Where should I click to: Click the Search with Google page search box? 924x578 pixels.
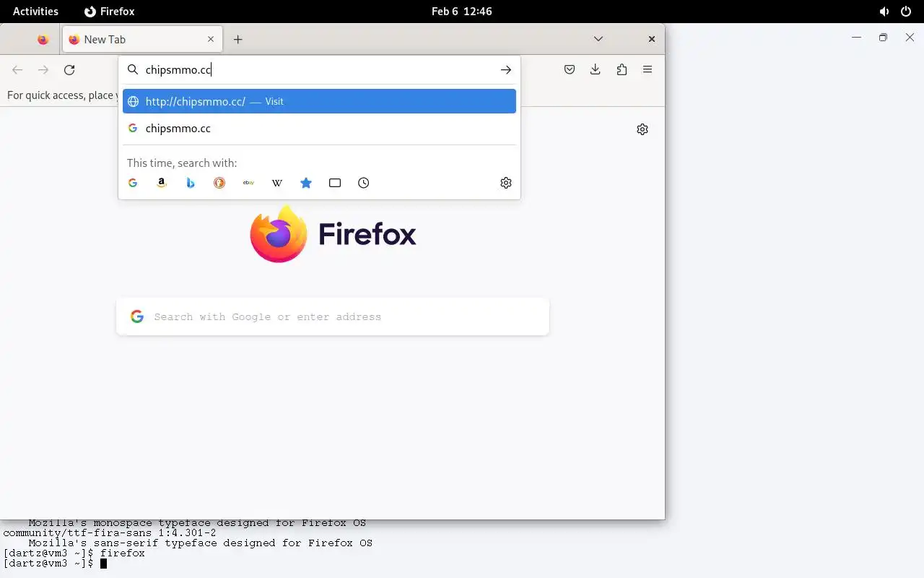pos(333,316)
